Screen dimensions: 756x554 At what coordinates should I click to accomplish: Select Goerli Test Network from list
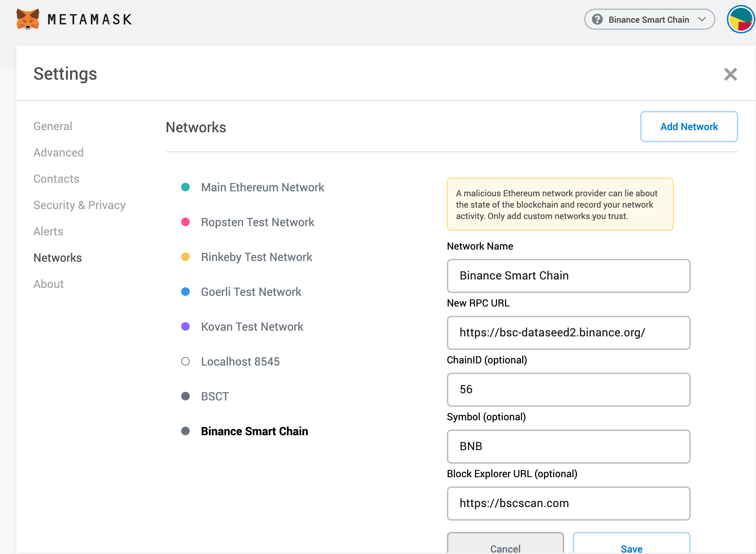[x=251, y=292]
